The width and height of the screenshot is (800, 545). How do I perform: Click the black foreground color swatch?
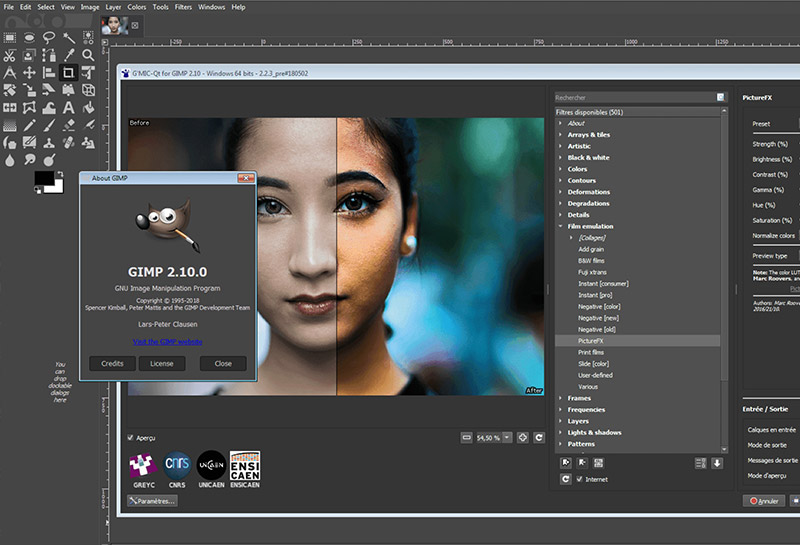[43, 178]
